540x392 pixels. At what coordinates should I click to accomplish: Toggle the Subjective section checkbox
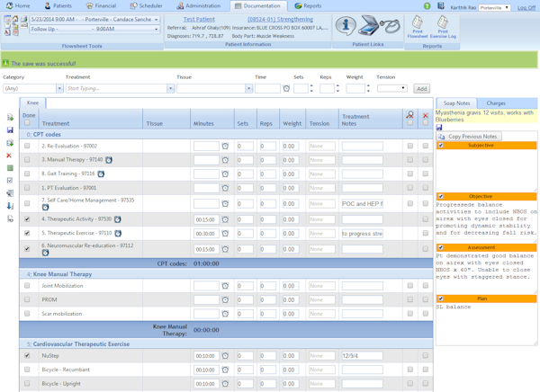(x=440, y=146)
